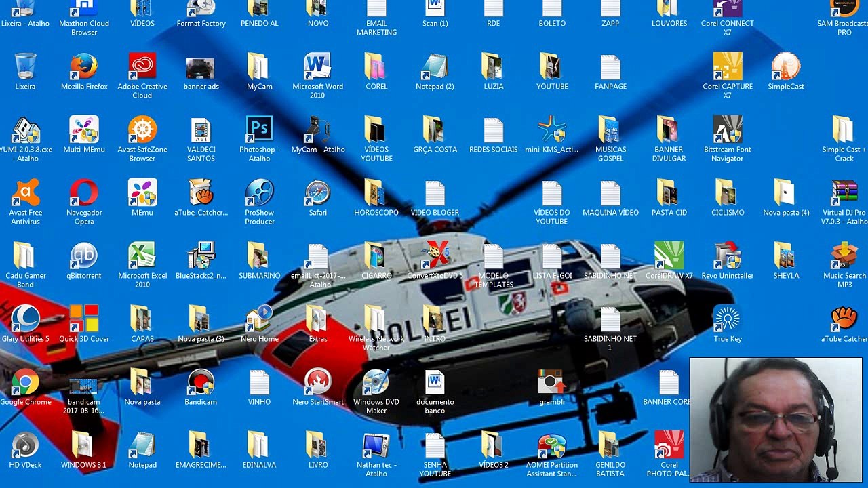This screenshot has width=868, height=488.
Task: Open the documento banco Word file
Action: coord(434,382)
